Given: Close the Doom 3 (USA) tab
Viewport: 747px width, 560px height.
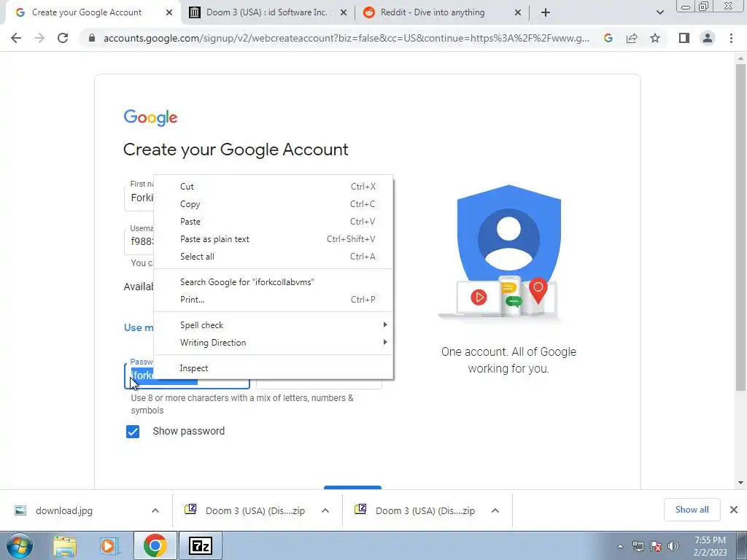Looking at the screenshot, I should [344, 12].
